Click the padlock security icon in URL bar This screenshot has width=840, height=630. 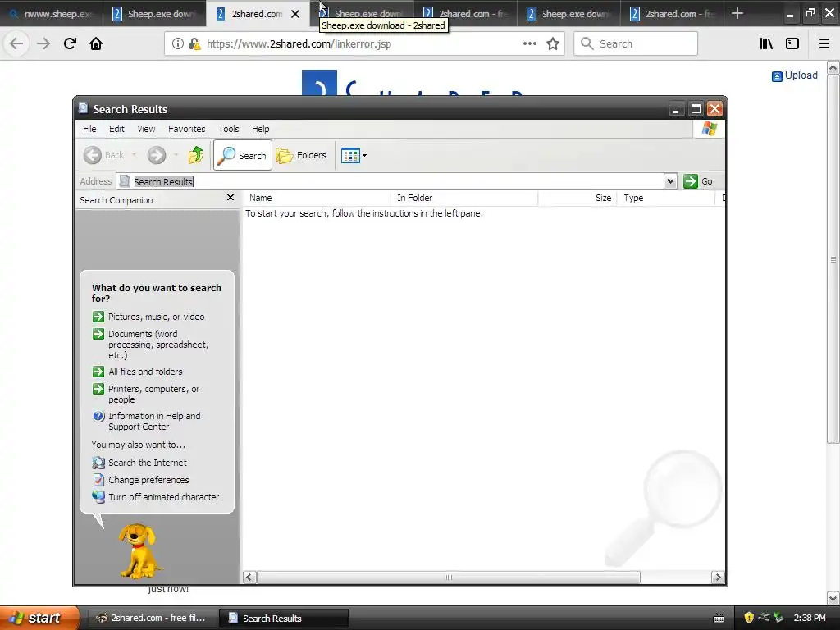[x=194, y=43]
